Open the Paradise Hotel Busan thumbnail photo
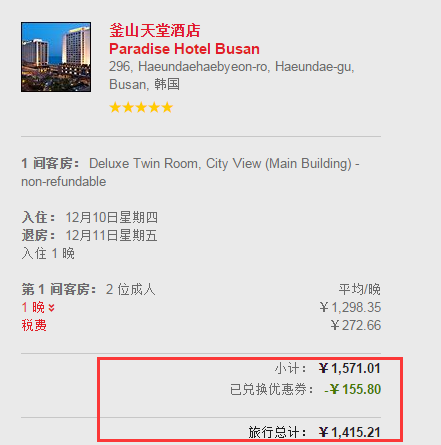 pyautogui.click(x=56, y=57)
